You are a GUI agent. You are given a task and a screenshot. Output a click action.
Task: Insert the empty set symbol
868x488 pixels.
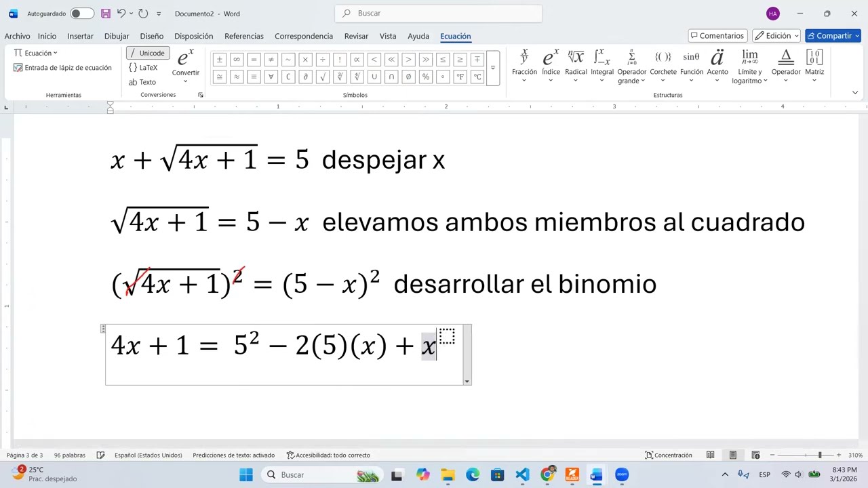click(408, 77)
